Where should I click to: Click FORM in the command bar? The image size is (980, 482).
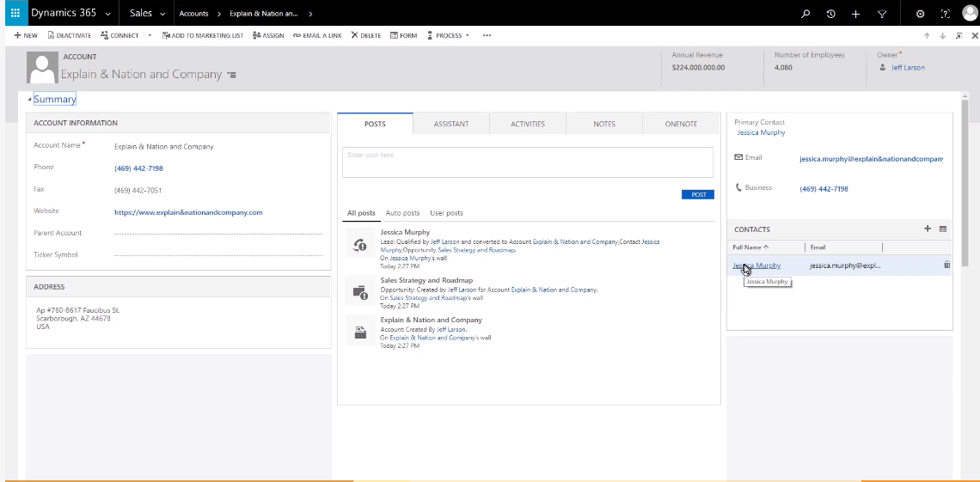coord(404,35)
